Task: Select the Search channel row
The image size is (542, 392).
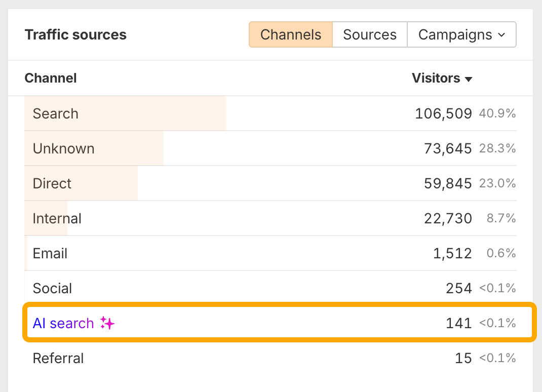Action: pos(55,113)
